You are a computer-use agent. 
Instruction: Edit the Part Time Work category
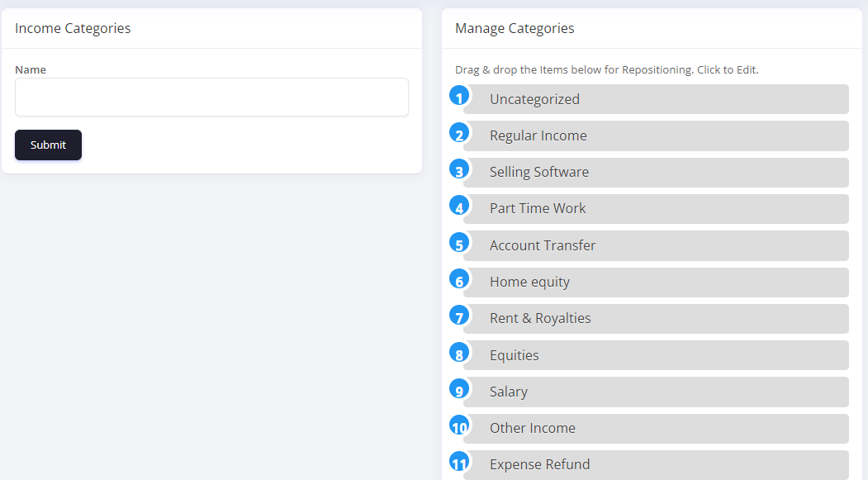click(x=656, y=208)
